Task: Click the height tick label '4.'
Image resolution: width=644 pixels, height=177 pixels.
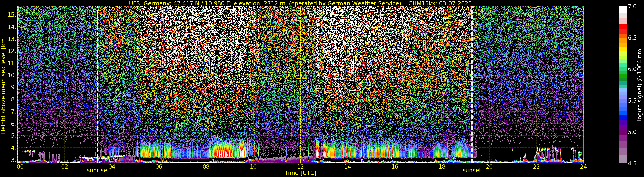Action: point(13,148)
